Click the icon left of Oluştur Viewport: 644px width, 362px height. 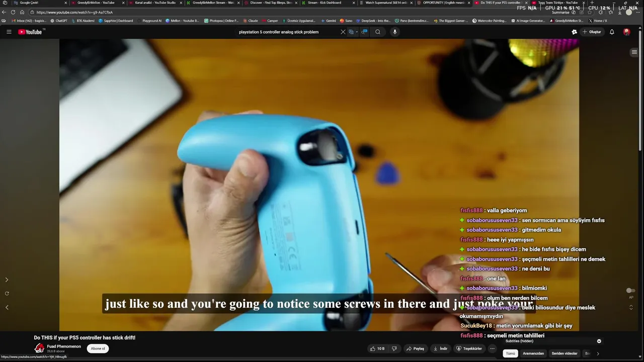click(x=574, y=32)
